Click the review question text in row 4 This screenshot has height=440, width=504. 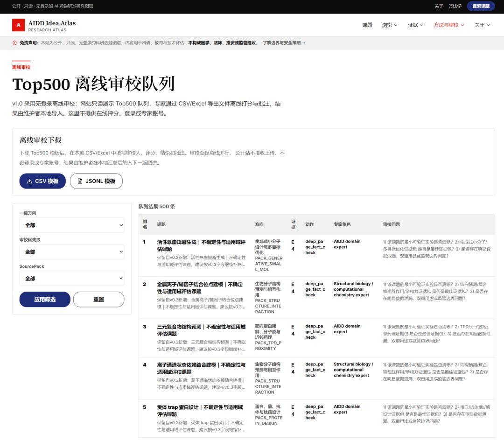point(435,372)
